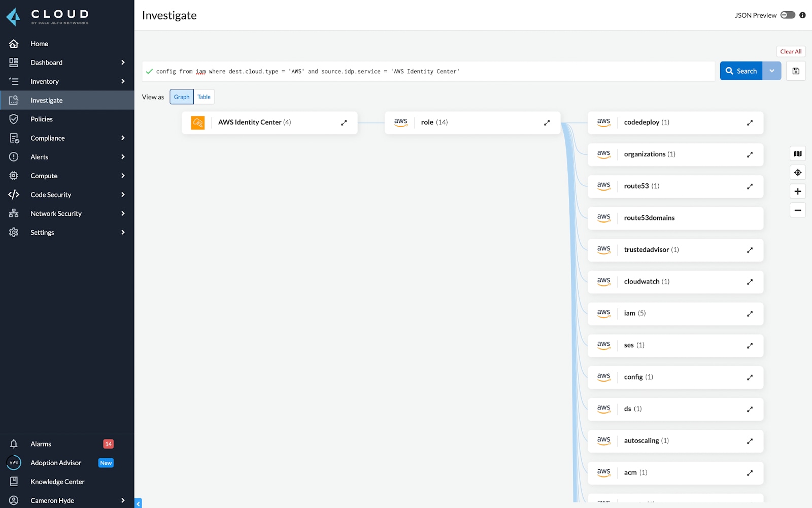The image size is (812, 508).
Task: Click the Home label in the sidebar
Action: pyautogui.click(x=40, y=44)
